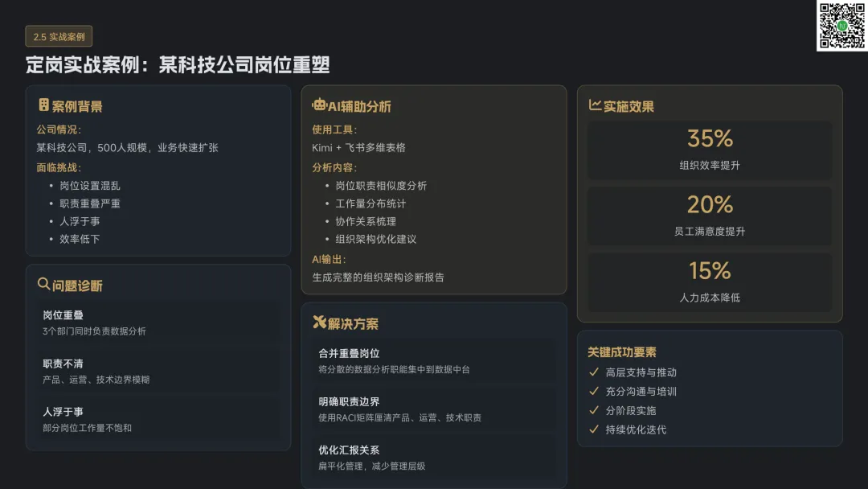Open the 优化汇报关系 solution card

click(434, 458)
